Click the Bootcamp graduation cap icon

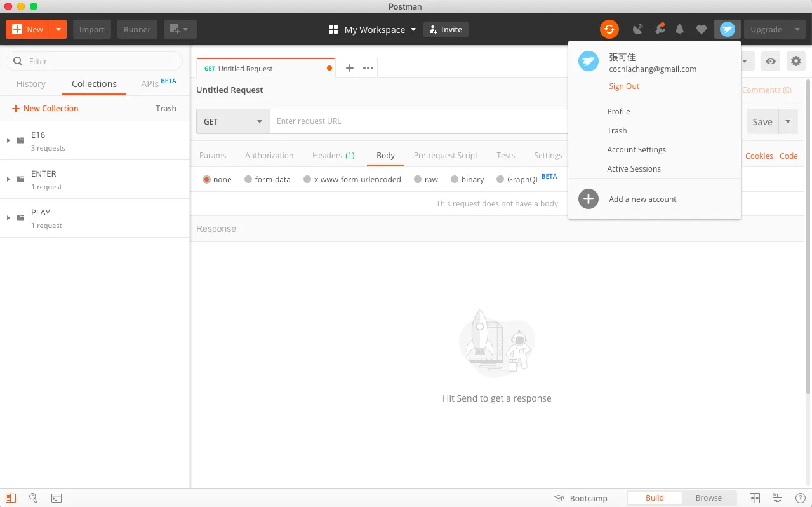point(559,498)
